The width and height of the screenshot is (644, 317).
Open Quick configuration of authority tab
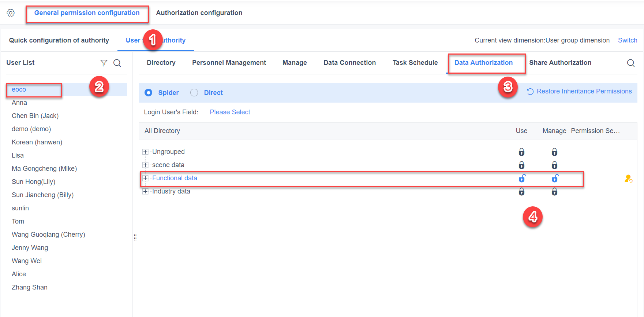[x=59, y=40]
